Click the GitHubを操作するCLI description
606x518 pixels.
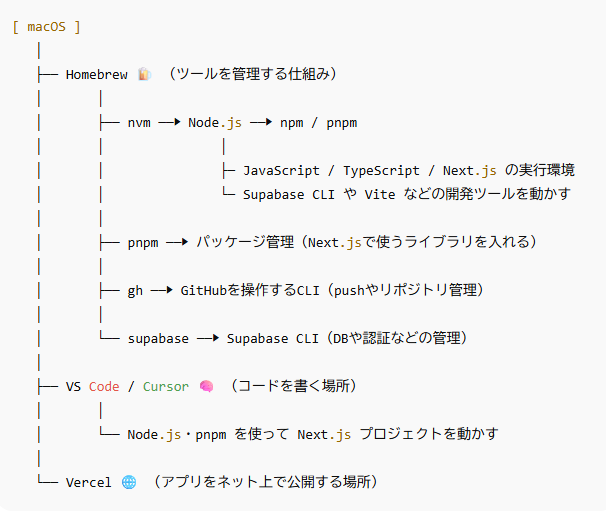[x=332, y=290]
